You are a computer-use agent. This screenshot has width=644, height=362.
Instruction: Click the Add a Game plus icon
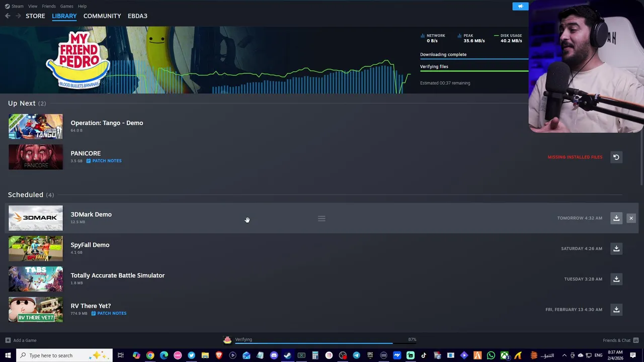click(8, 340)
